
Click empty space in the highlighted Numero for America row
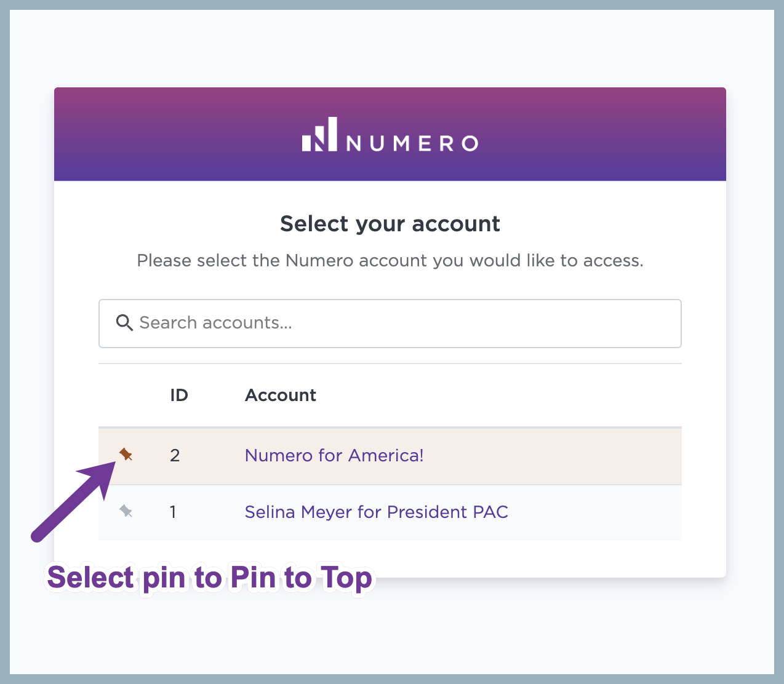(554, 456)
